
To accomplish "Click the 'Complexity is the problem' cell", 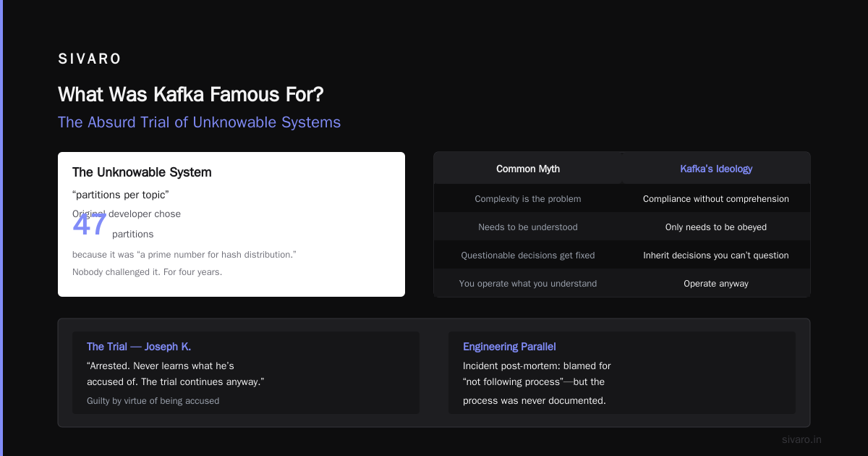I will (x=528, y=198).
